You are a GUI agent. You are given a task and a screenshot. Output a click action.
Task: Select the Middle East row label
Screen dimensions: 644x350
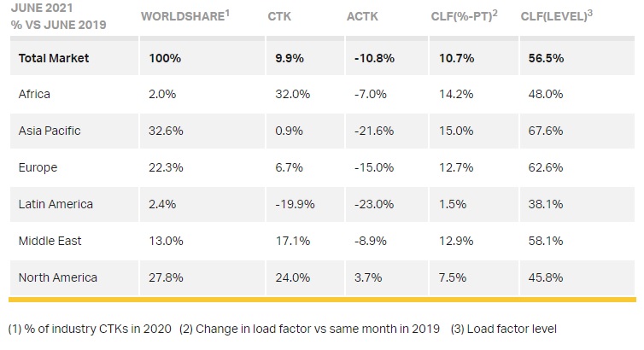(50, 241)
